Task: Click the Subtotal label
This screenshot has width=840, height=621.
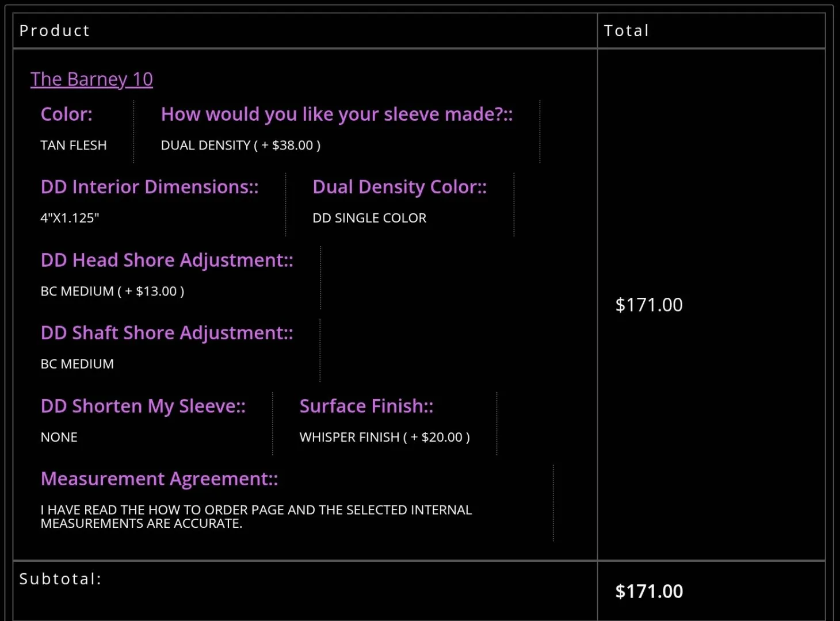Action: coord(60,579)
